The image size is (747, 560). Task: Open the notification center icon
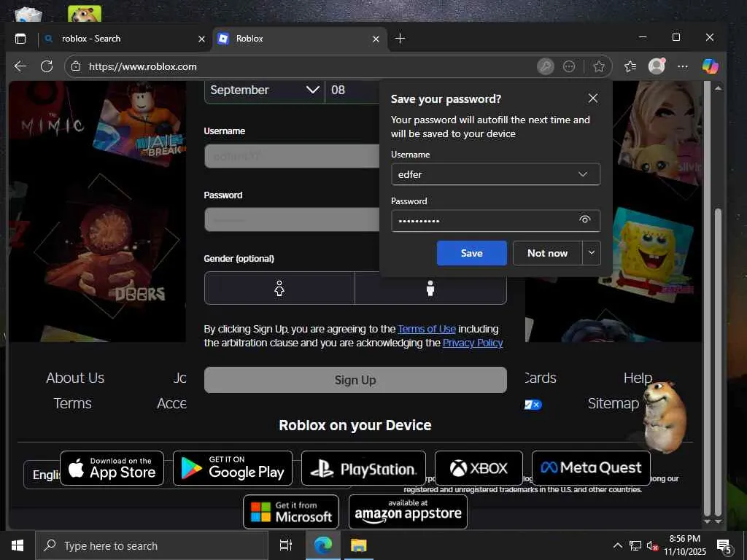click(x=724, y=547)
